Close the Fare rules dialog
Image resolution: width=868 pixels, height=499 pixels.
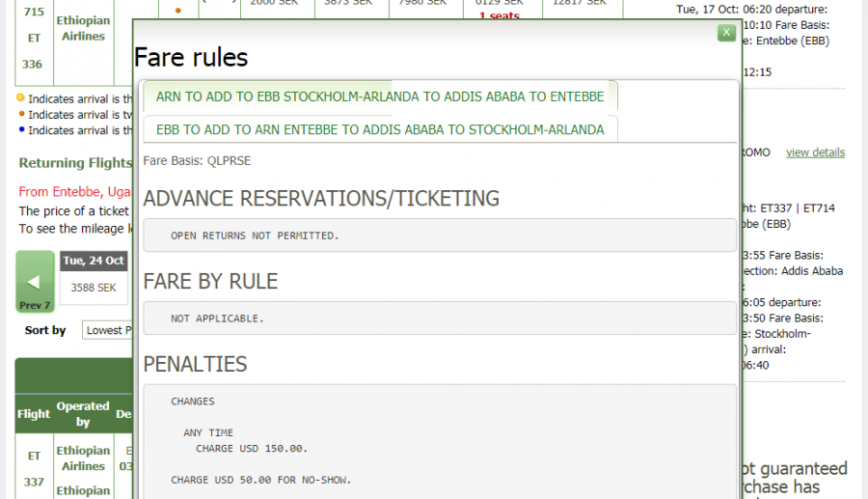tap(726, 33)
